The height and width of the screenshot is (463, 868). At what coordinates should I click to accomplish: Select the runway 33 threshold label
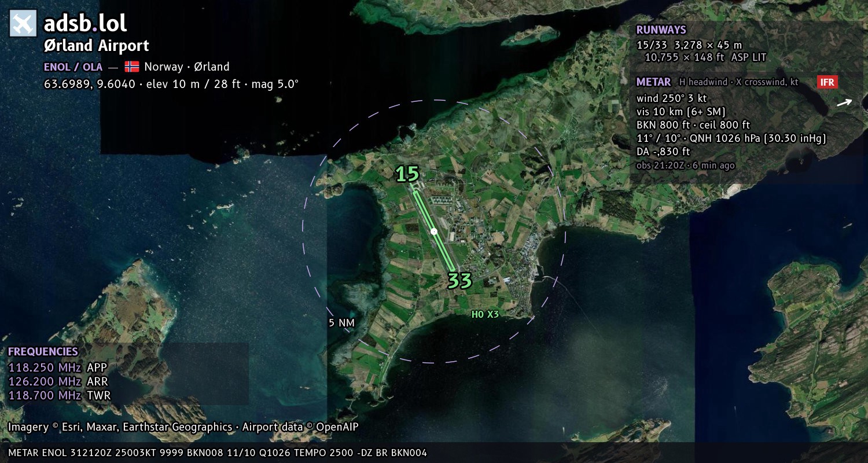pos(460,281)
